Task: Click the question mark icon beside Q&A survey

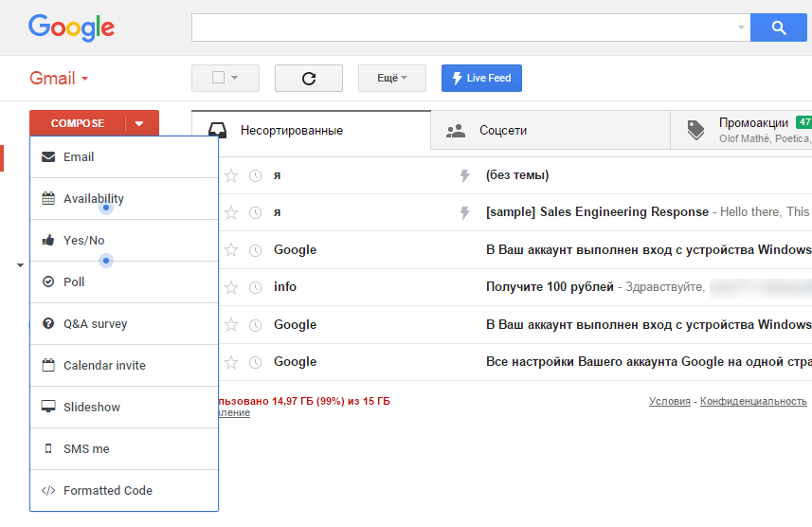Action: click(x=48, y=323)
